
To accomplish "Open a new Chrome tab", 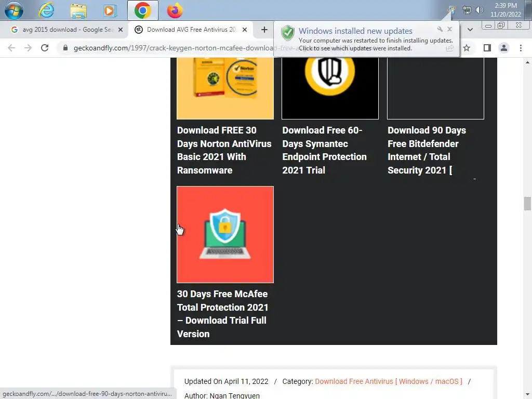I will (x=264, y=30).
